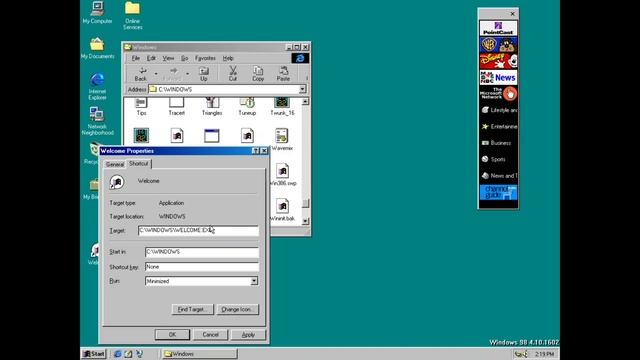Image resolution: width=640 pixels, height=360 pixels.
Task: Click the Up toolbar button
Action: click(x=204, y=74)
